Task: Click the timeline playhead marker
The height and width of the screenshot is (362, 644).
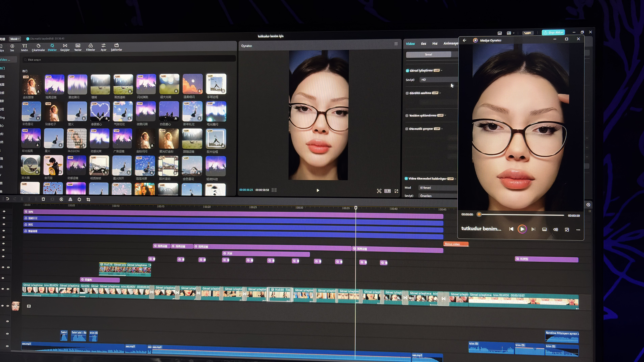Action: click(356, 208)
